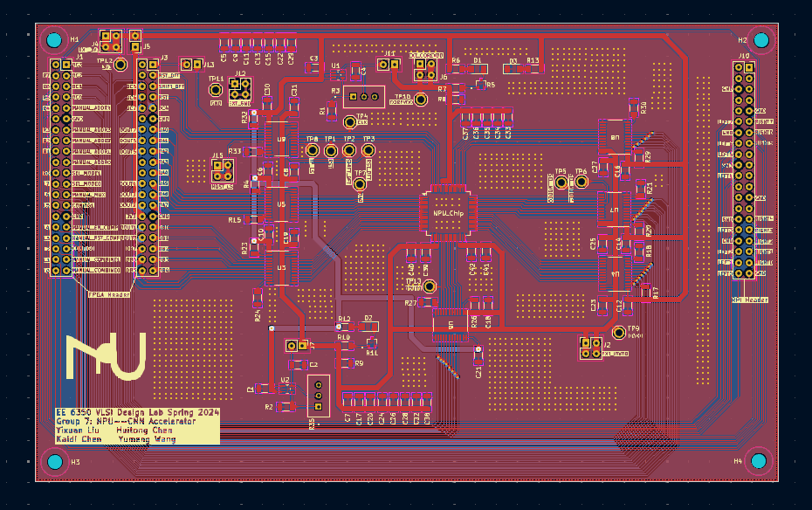Select the D1 diode footprint
Image resolution: width=812 pixels, height=510 pixels.
click(x=478, y=68)
